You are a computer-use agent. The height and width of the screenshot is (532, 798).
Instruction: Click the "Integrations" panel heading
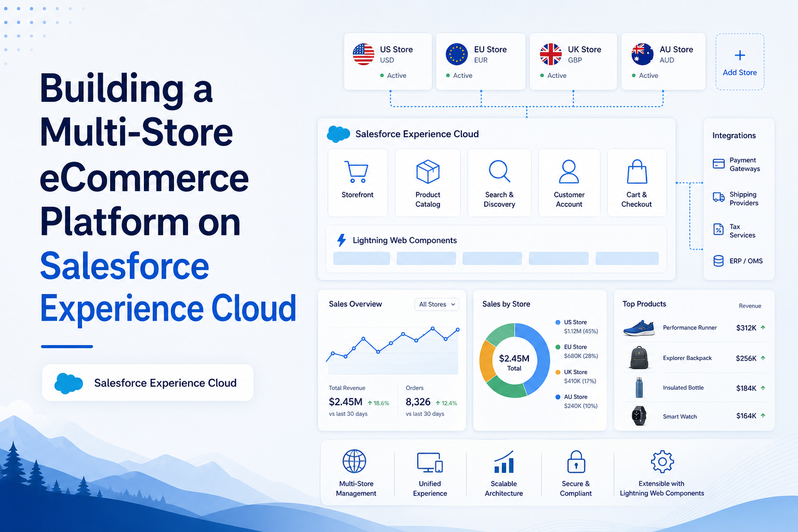coord(734,136)
